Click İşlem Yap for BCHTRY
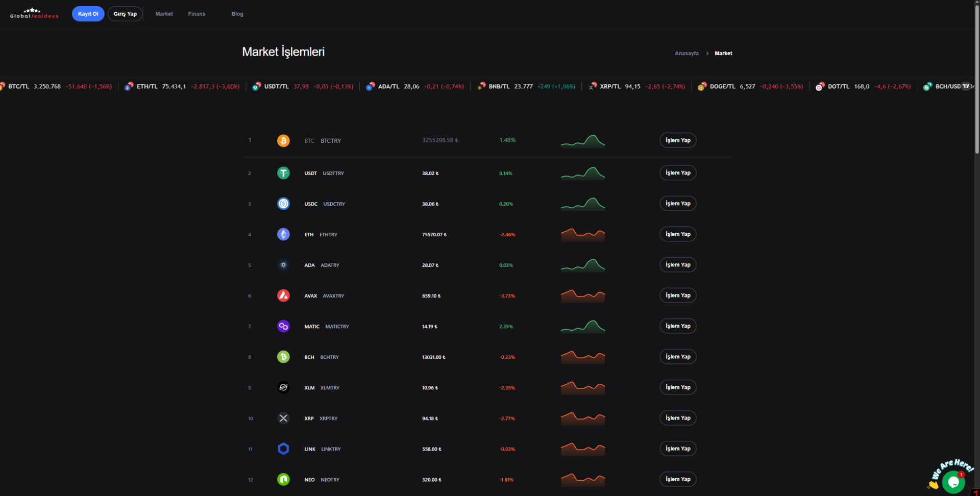Image resolution: width=980 pixels, height=496 pixels. pyautogui.click(x=678, y=357)
